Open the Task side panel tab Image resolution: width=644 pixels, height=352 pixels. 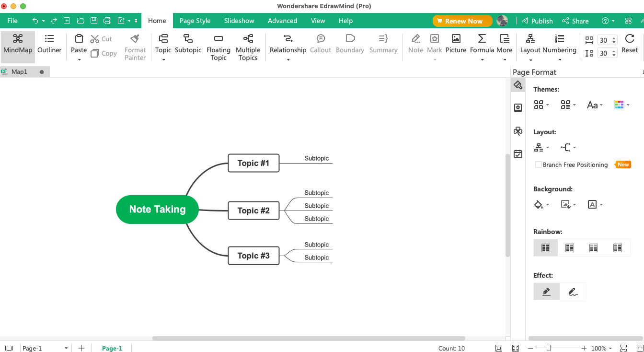click(x=518, y=154)
